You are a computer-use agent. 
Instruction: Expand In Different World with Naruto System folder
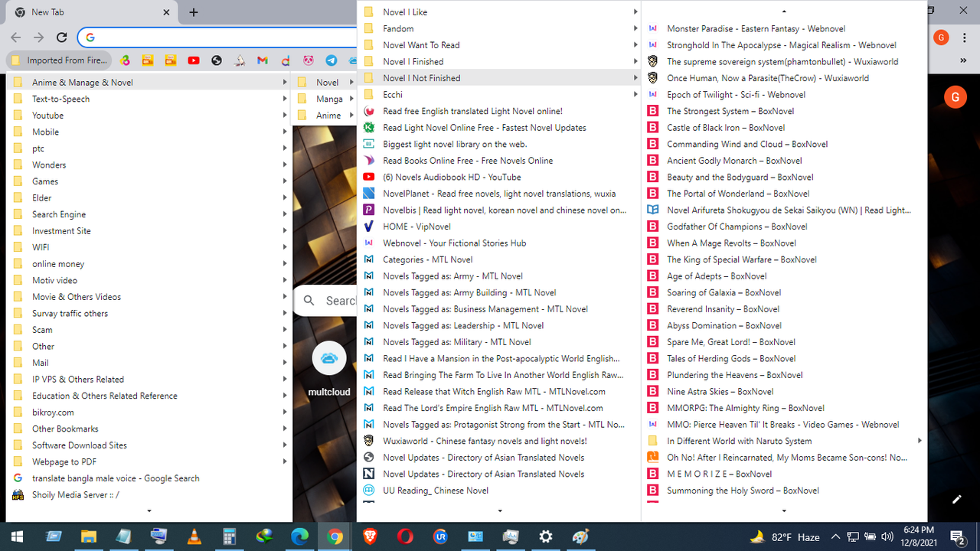[784, 441]
